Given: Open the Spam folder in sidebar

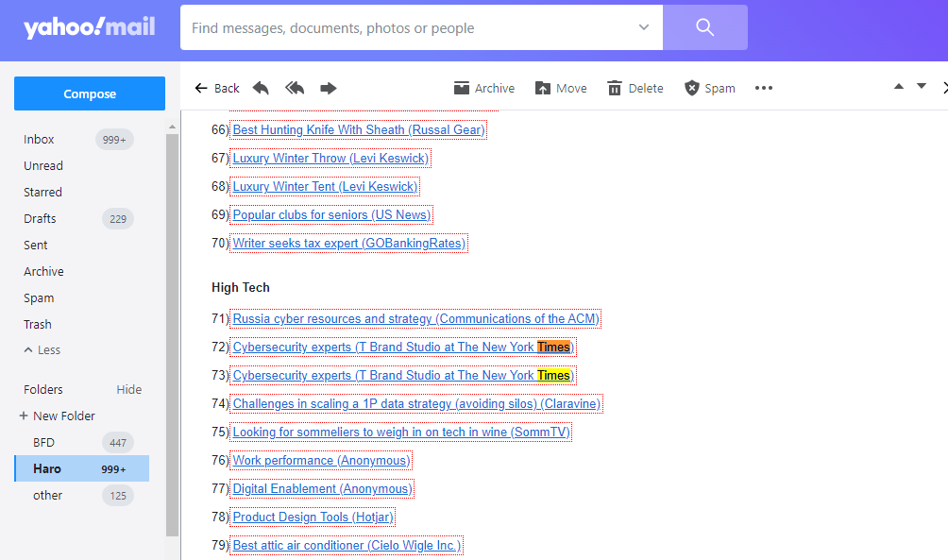Looking at the screenshot, I should [x=39, y=298].
